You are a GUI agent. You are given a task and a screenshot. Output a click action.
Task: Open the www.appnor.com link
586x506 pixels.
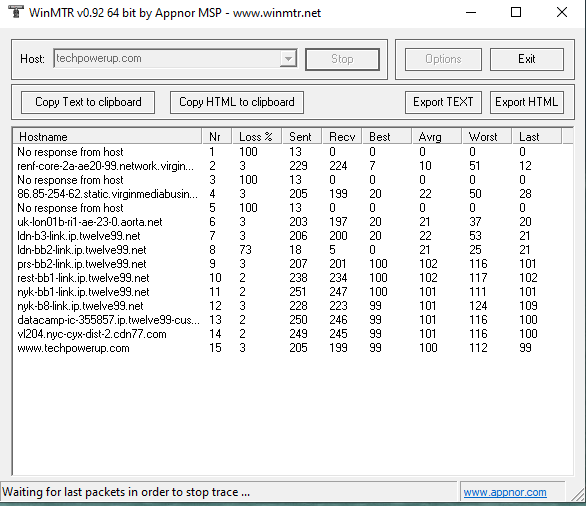(x=505, y=492)
